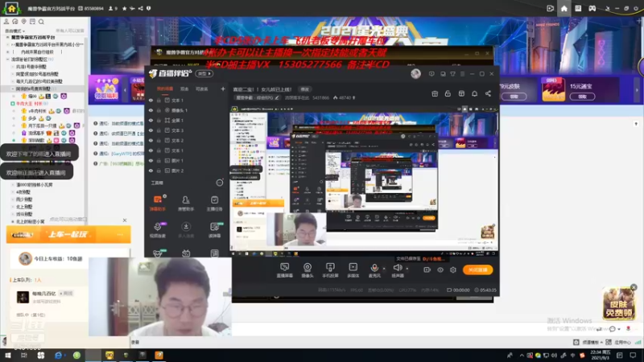Image resolution: width=644 pixels, height=362 pixels.
Task: Add a new scene with plus icon
Action: 223,88
